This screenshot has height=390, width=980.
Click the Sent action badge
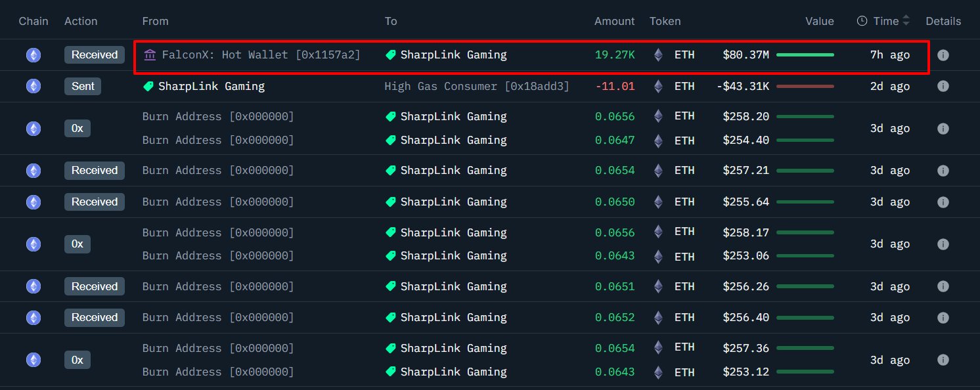pyautogui.click(x=83, y=86)
